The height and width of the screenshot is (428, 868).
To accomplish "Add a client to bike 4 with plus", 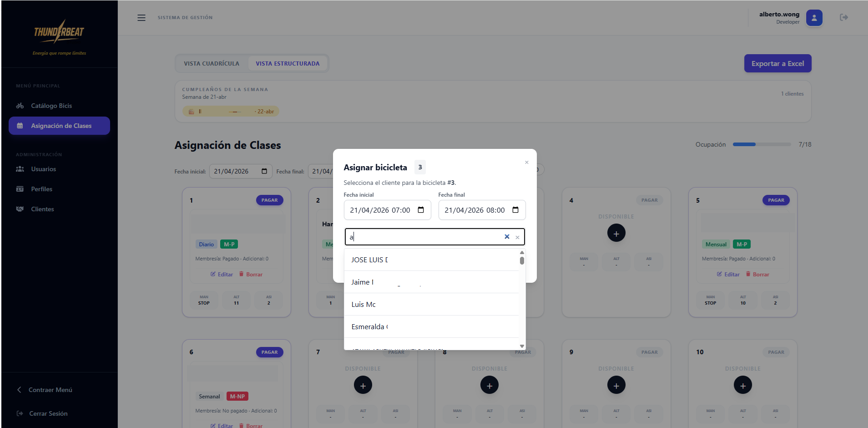I will click(616, 233).
